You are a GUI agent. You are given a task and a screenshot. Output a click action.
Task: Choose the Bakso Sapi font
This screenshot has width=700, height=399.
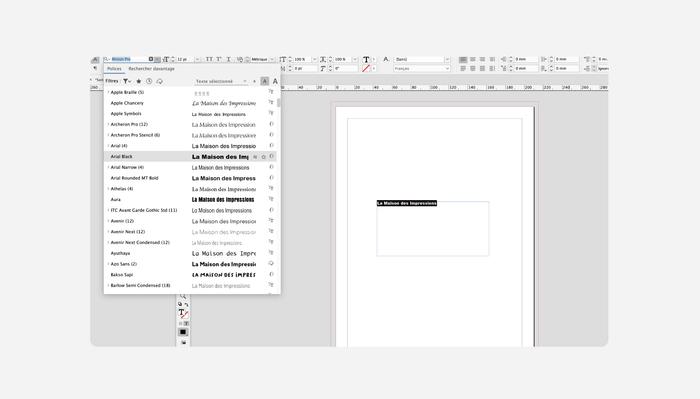click(x=122, y=274)
